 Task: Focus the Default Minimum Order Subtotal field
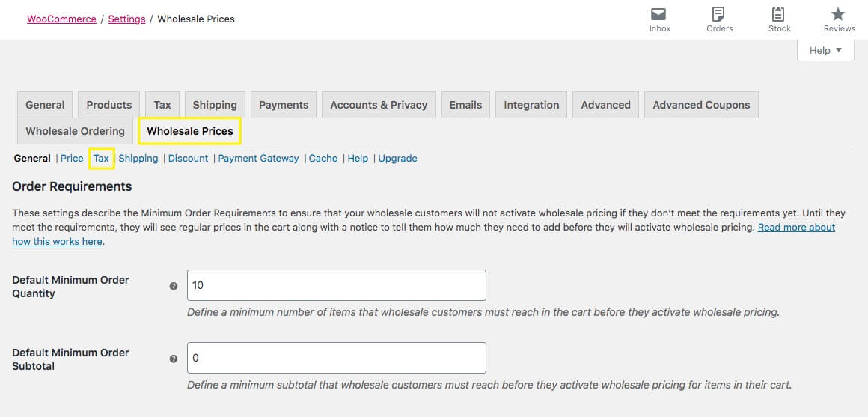[336, 358]
